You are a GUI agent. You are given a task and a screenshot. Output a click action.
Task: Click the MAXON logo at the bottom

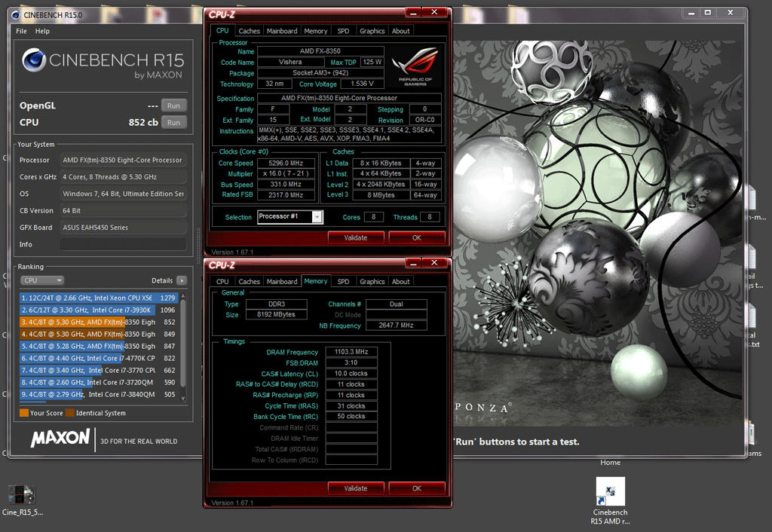pos(60,438)
